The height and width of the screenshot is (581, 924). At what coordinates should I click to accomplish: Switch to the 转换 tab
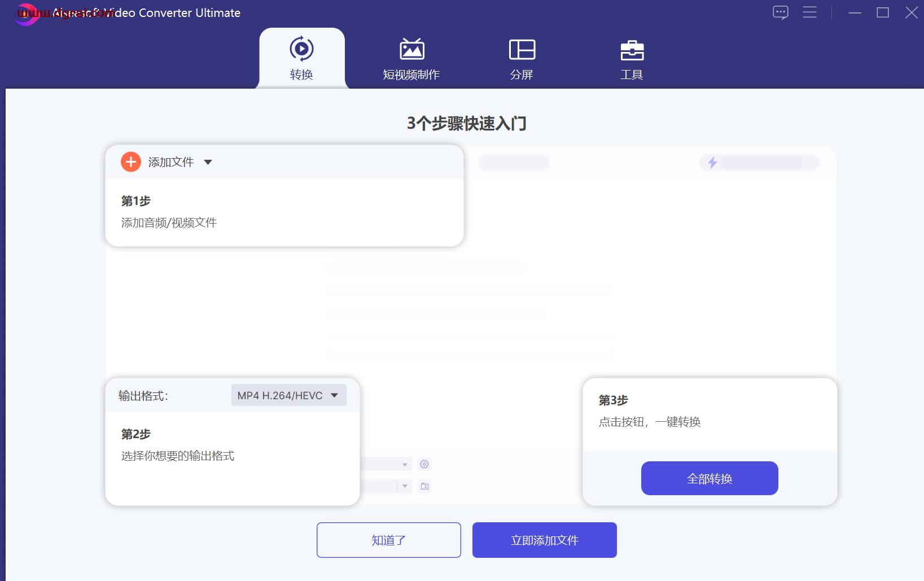point(301,59)
